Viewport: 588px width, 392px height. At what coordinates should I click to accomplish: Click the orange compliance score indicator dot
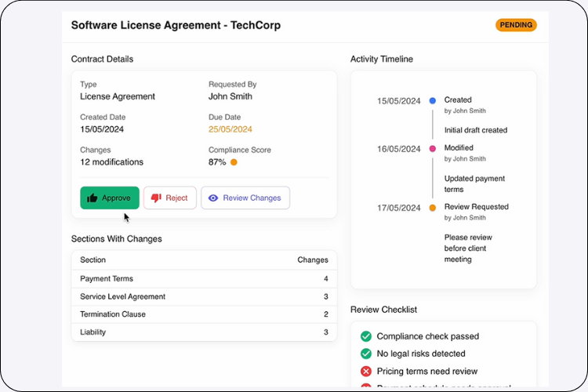pos(234,162)
